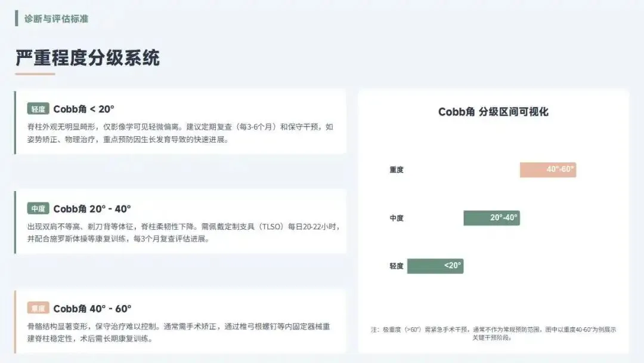Screen dimensions: 644x363
Task: Click the 轻度 axis label in chart
Action: pyautogui.click(x=397, y=266)
